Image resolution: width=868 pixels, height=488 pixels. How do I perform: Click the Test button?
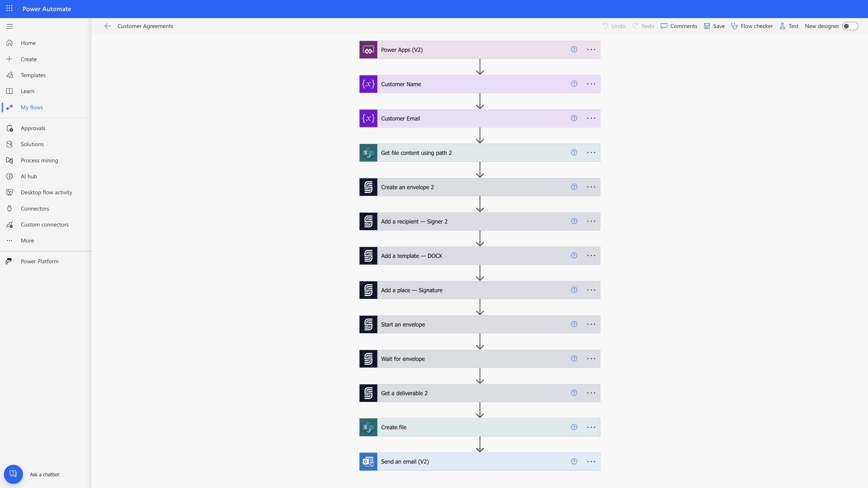789,26
